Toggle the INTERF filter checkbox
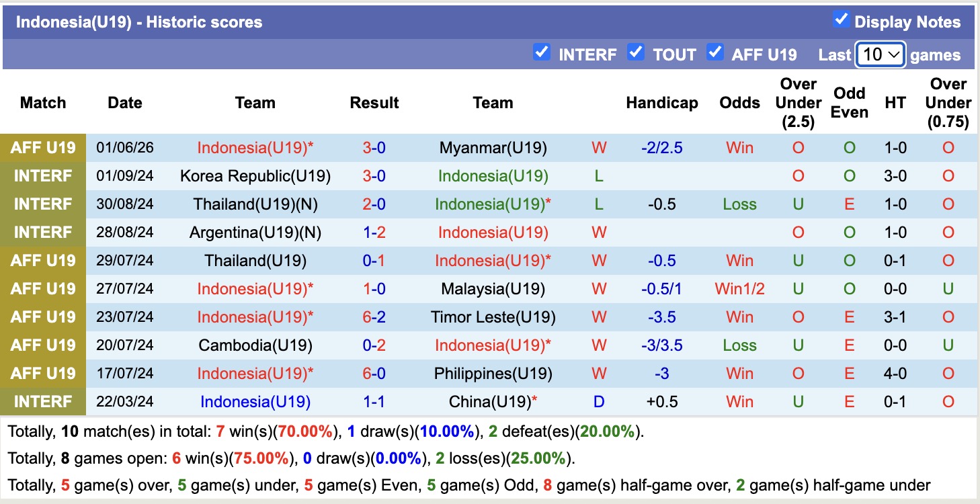This screenshot has height=504, width=980. coord(541,52)
